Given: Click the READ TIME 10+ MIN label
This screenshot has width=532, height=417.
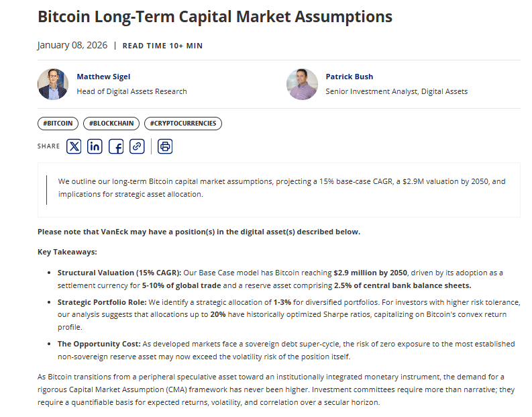Looking at the screenshot, I should tap(162, 46).
